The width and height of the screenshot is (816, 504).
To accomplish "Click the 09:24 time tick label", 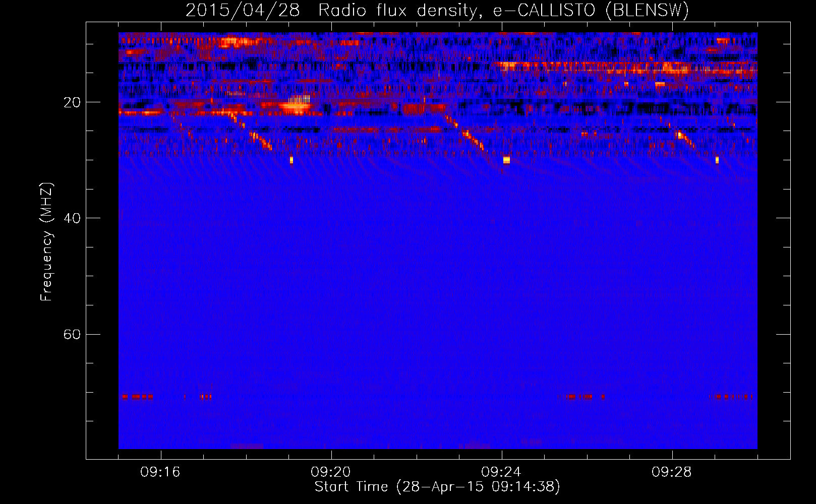I will [501, 472].
